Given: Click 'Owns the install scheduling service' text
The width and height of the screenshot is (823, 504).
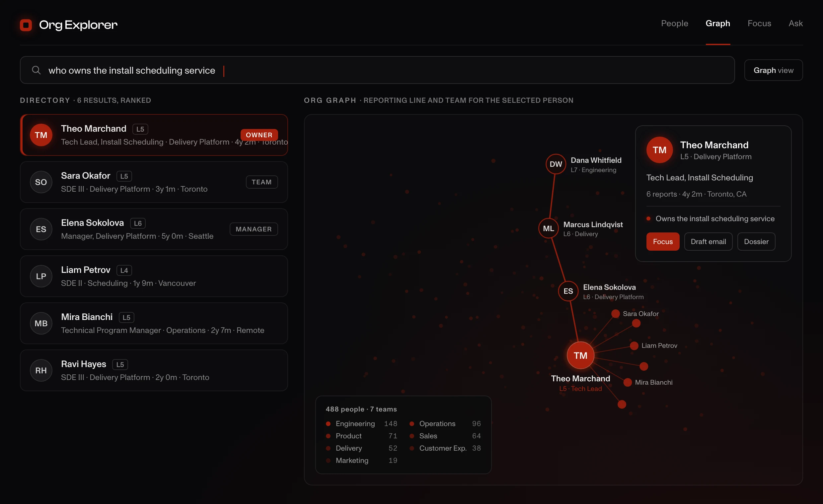Looking at the screenshot, I should click(715, 218).
